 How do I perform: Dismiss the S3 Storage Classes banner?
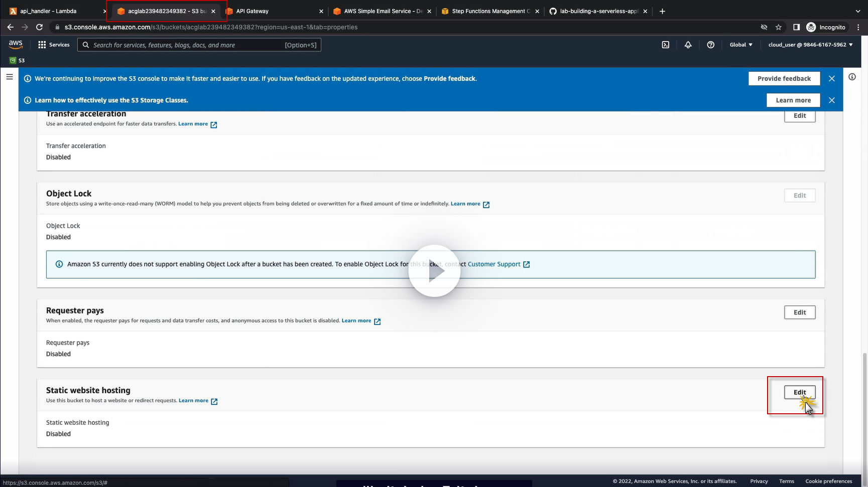831,100
